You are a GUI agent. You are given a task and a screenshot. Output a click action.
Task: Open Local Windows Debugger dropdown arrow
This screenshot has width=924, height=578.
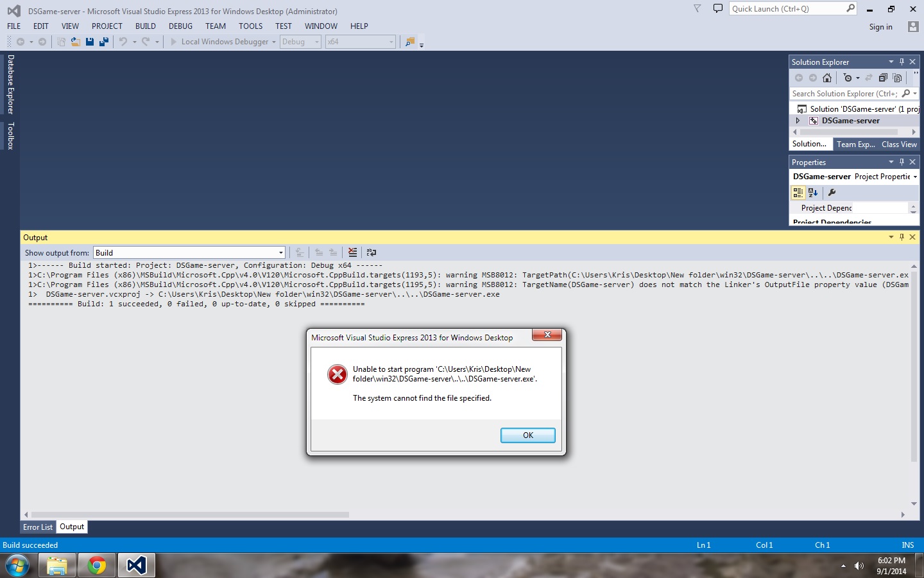pyautogui.click(x=274, y=42)
